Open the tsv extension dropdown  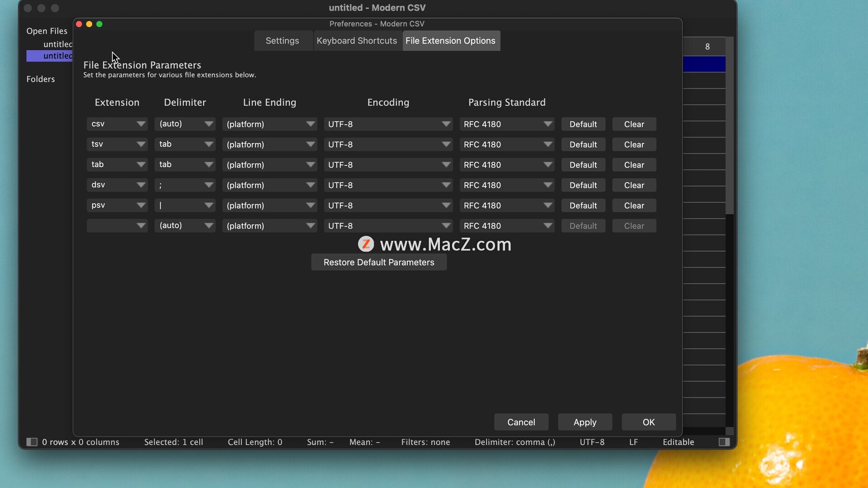tap(117, 144)
